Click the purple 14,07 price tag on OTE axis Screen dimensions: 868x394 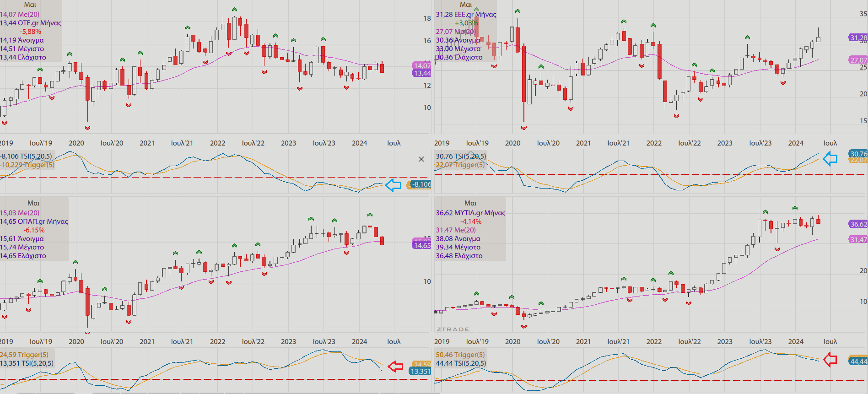pyautogui.click(x=422, y=65)
